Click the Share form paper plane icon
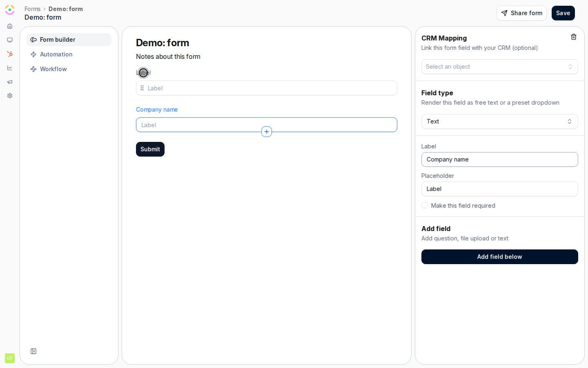588x368 pixels. (504, 13)
